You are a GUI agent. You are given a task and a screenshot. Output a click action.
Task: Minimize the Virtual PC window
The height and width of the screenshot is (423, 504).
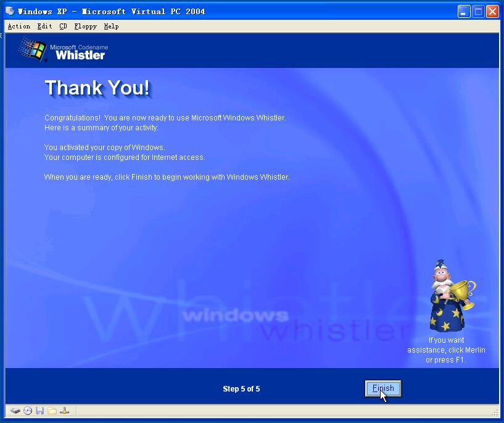point(464,12)
